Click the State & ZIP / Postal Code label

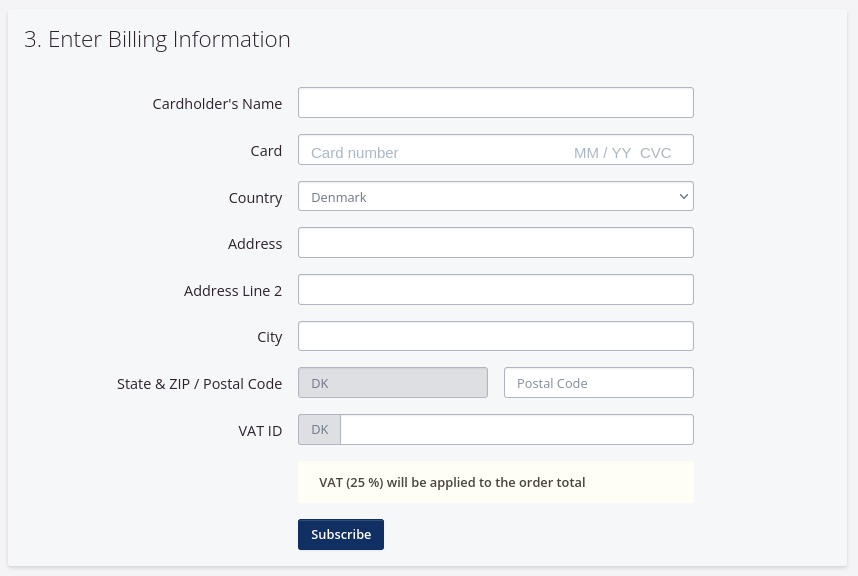coord(199,384)
